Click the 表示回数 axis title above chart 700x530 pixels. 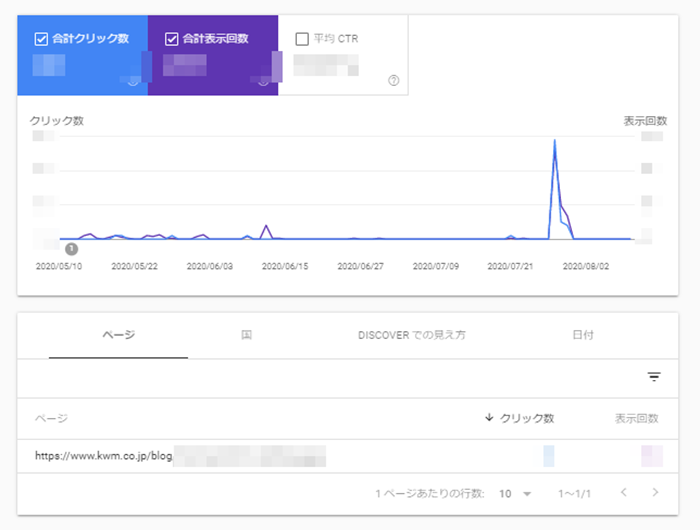646,121
